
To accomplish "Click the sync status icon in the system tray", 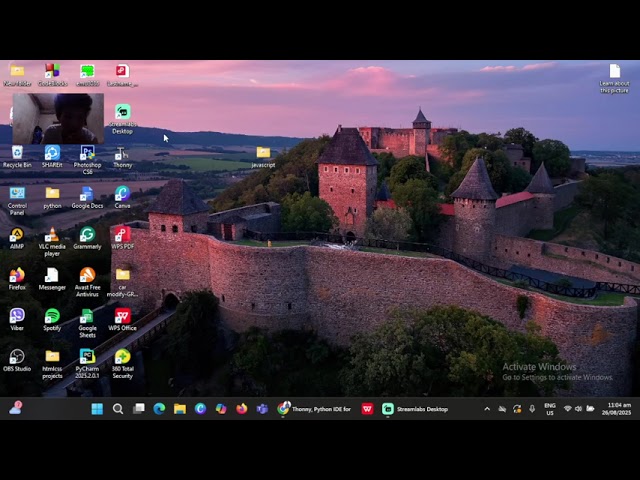I will point(517,409).
